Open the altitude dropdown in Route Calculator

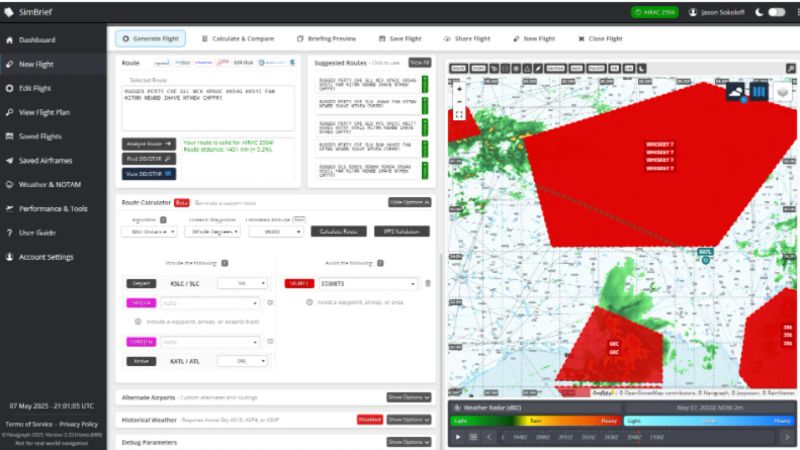pyautogui.click(x=276, y=232)
